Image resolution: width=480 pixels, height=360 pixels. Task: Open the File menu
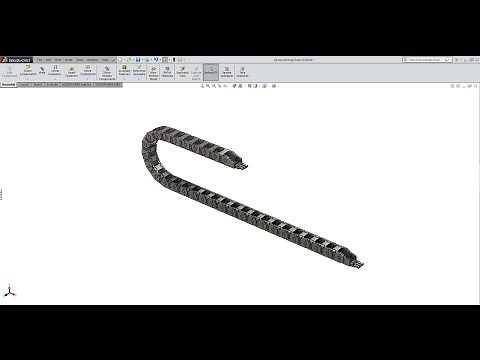[39, 60]
